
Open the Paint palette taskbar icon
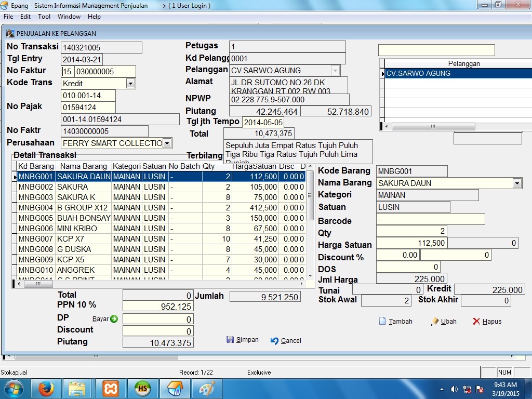[207, 389]
